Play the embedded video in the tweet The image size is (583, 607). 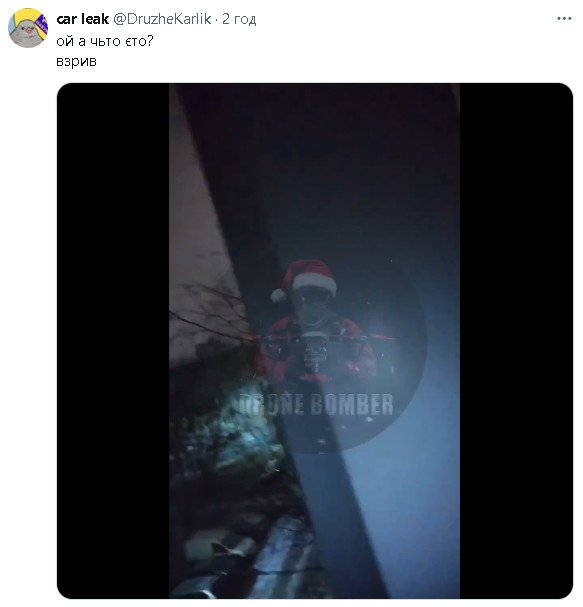point(314,341)
